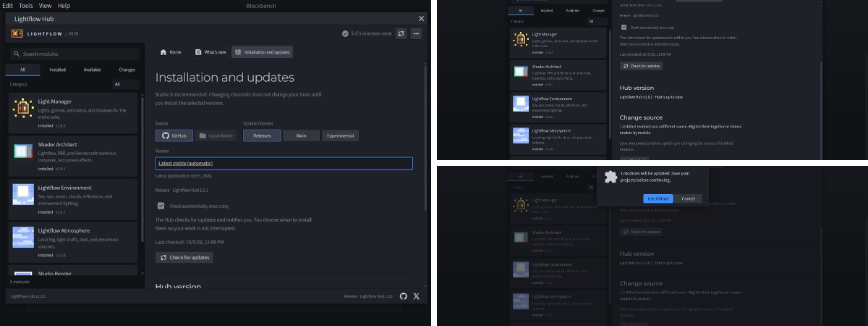Open the Tools menu
Viewport: 868px width, 326px height.
click(x=26, y=5)
